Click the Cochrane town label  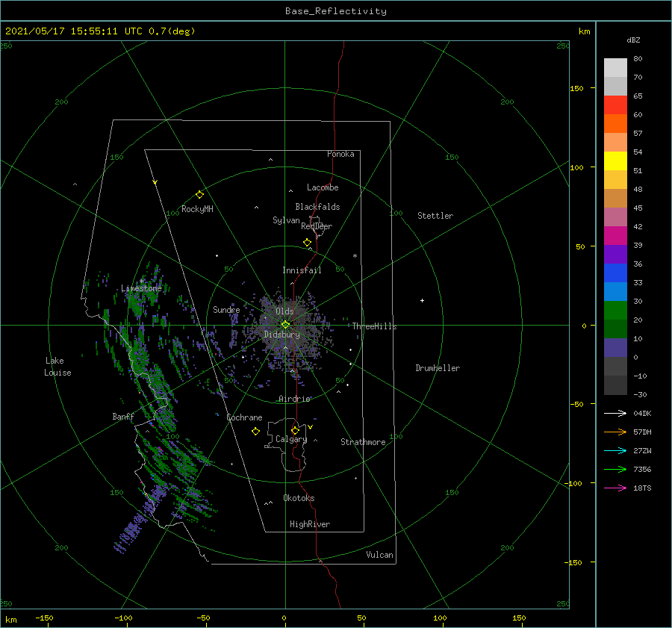coord(244,417)
